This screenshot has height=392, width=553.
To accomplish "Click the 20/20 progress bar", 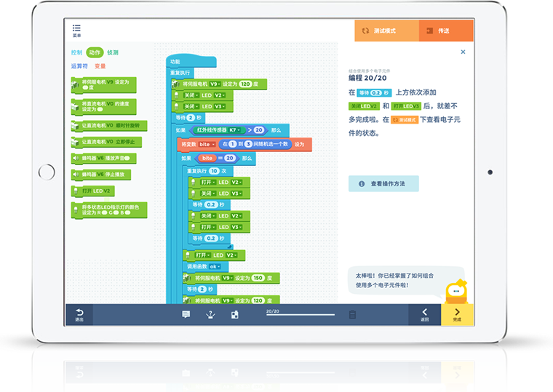I will pos(301,315).
